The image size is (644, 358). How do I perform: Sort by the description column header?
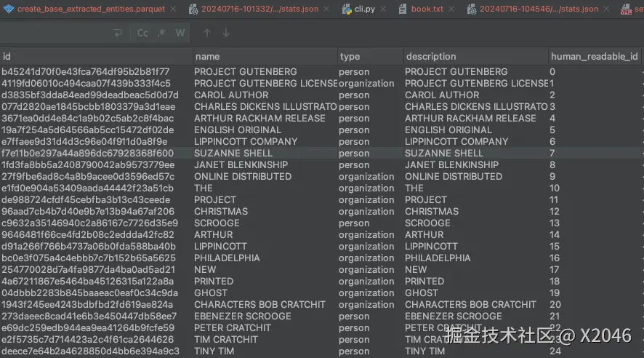click(x=475, y=56)
